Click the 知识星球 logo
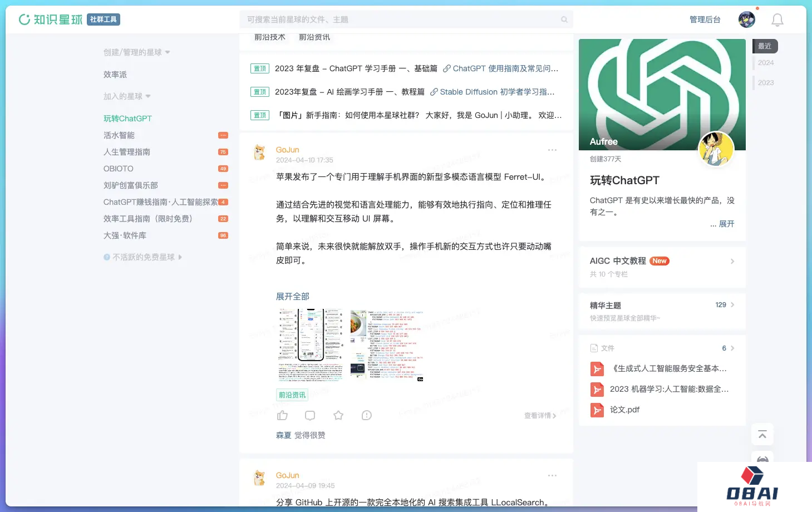Image resolution: width=812 pixels, height=512 pixels. click(x=50, y=19)
